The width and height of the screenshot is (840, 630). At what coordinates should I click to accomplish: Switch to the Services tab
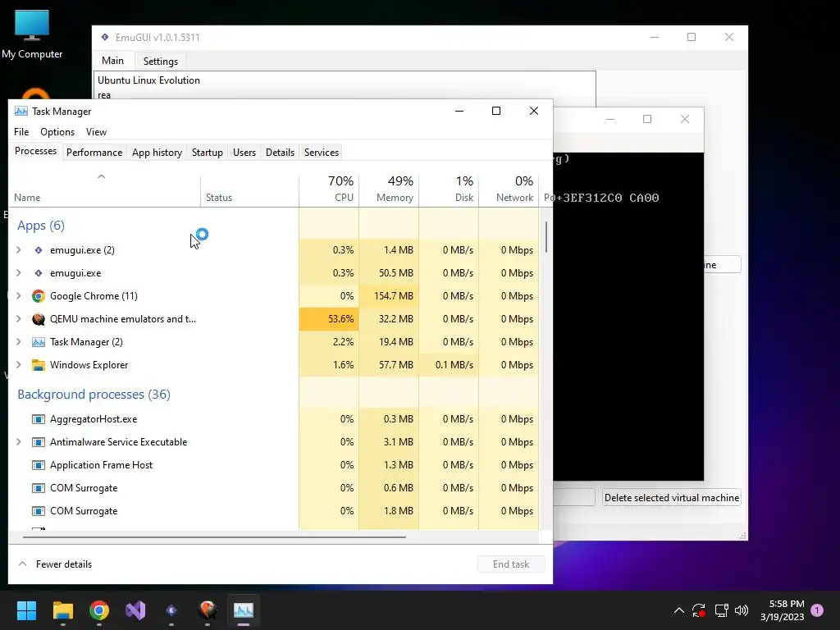[x=322, y=153]
